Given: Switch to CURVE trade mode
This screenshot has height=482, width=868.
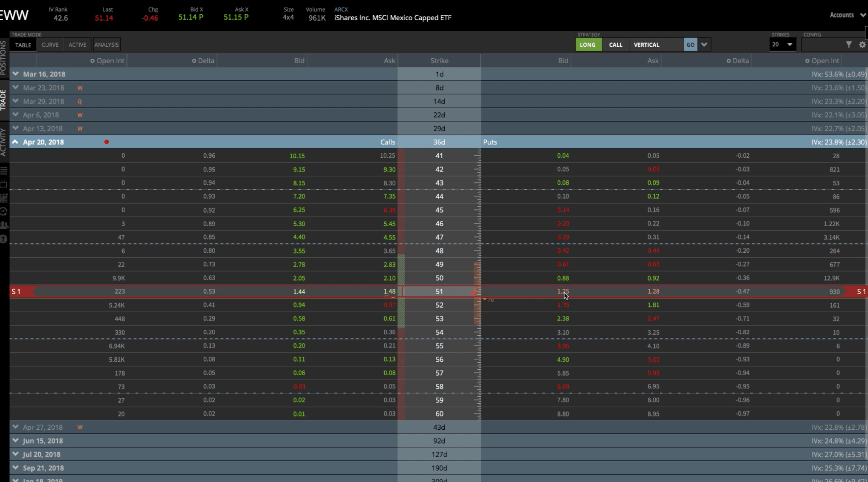Looking at the screenshot, I should coord(50,45).
